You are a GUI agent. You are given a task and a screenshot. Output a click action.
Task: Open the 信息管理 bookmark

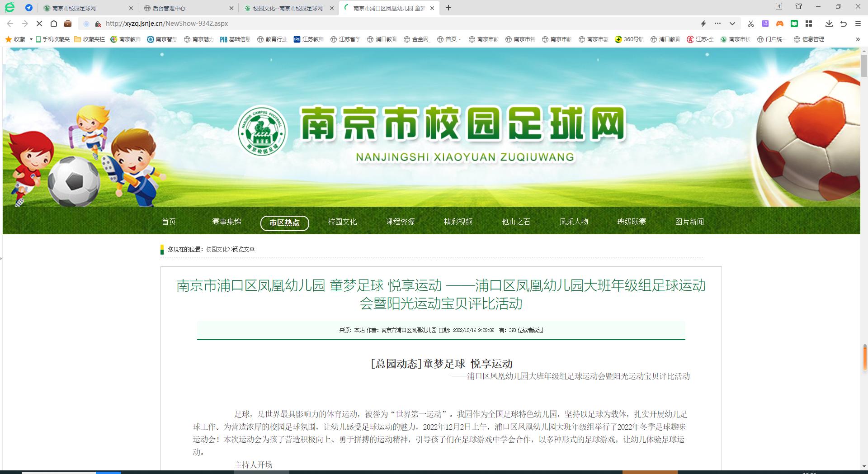click(809, 39)
